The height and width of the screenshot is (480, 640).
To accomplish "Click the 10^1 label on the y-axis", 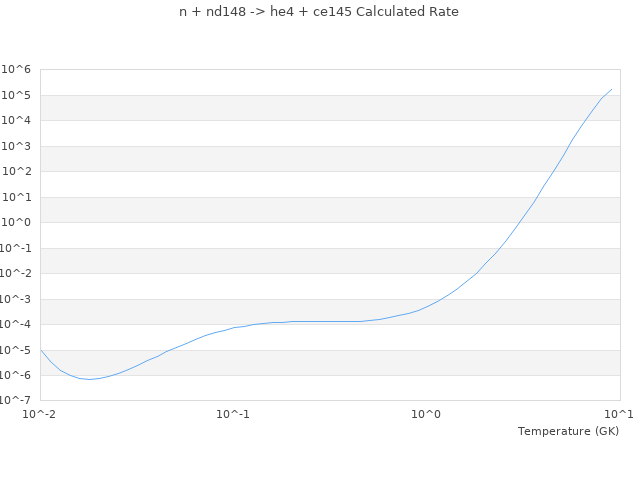I will tap(16, 197).
